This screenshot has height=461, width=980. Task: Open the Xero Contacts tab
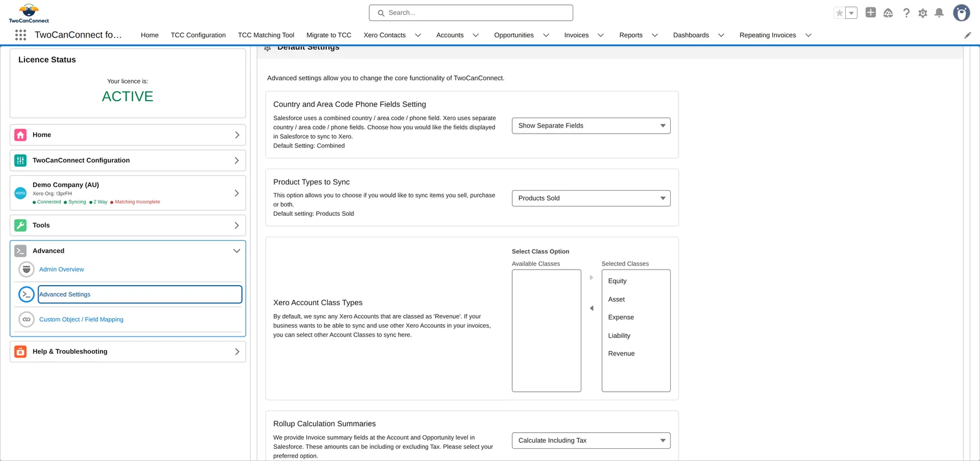click(385, 36)
